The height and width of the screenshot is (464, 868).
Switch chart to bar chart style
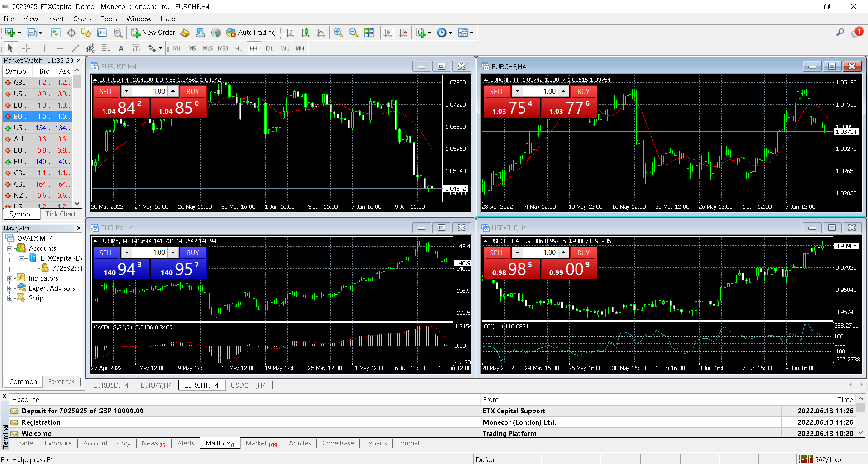coord(290,33)
